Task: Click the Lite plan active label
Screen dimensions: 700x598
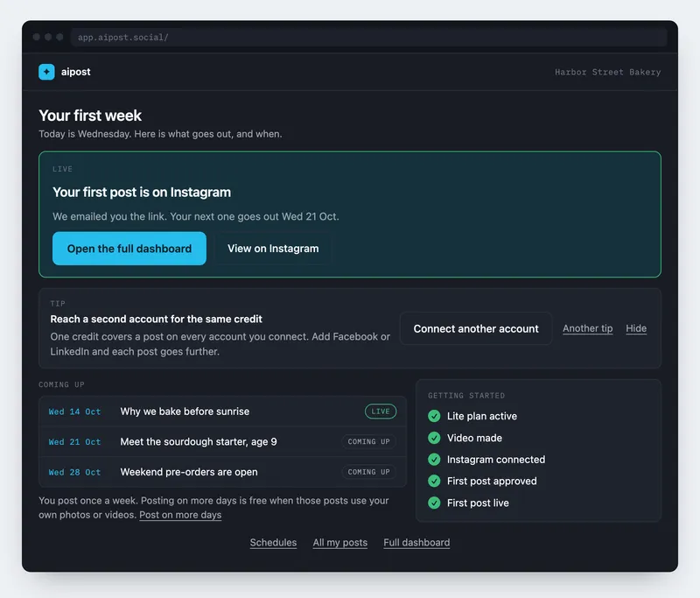Action: click(x=482, y=416)
